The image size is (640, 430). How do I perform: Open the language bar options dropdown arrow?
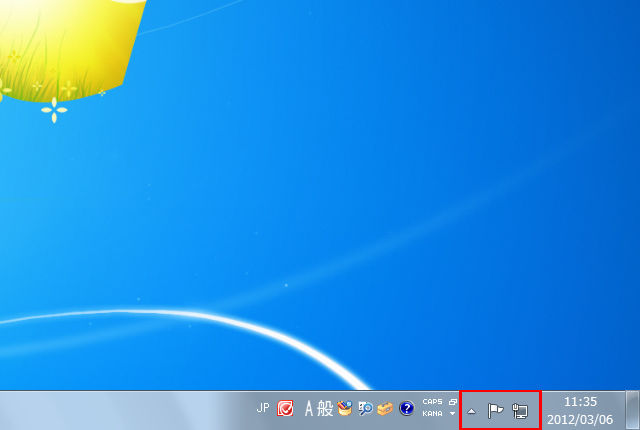pos(452,414)
